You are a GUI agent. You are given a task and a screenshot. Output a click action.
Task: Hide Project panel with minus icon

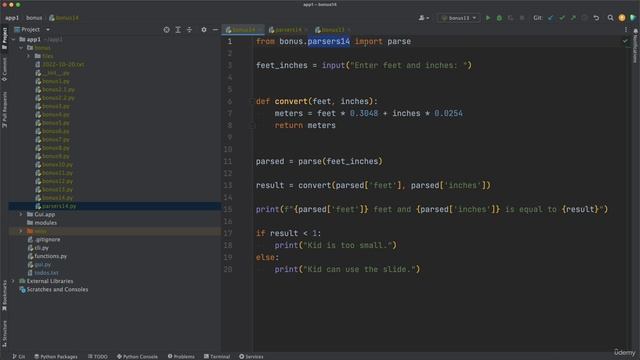(215, 30)
